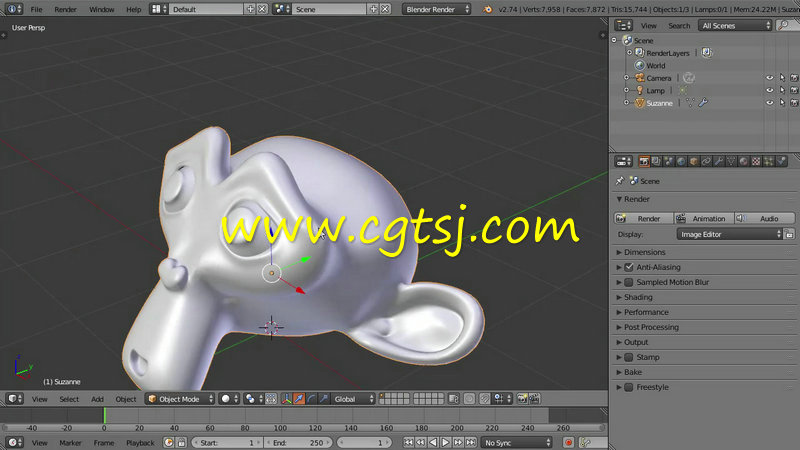This screenshot has height=450, width=800.
Task: Open the Object Mode dropdown
Action: coord(180,399)
